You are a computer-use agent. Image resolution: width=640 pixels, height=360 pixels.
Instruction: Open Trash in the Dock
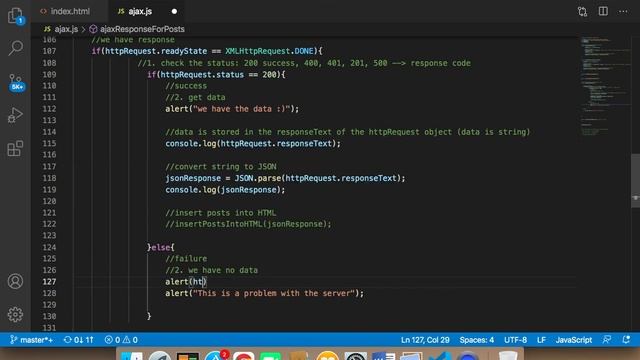(508, 356)
